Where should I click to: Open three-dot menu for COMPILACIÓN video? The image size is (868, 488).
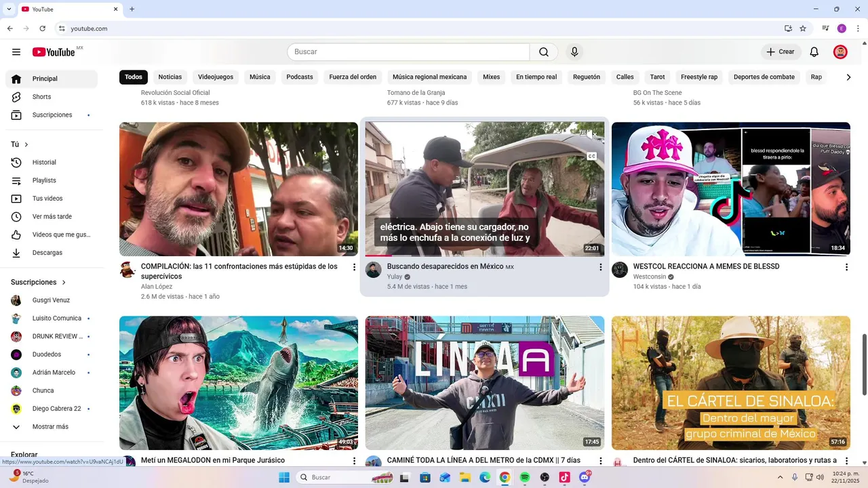(354, 267)
